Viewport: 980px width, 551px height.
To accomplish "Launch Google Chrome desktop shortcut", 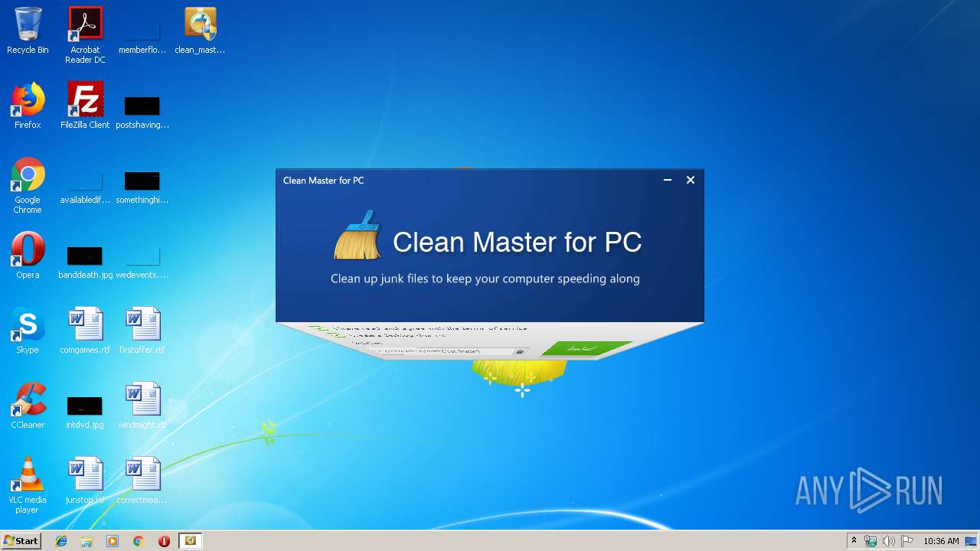I will (x=28, y=186).
